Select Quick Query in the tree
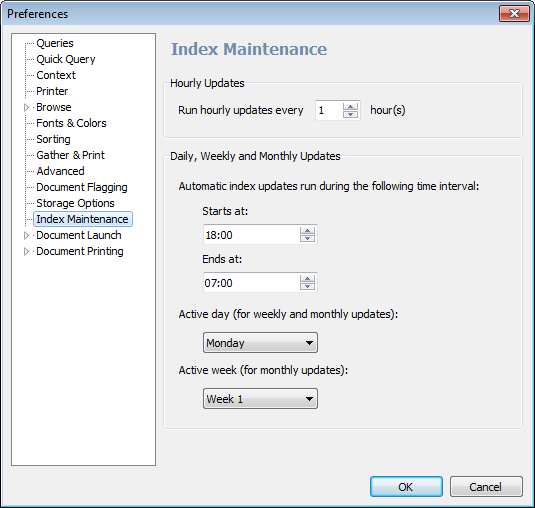 66,59
